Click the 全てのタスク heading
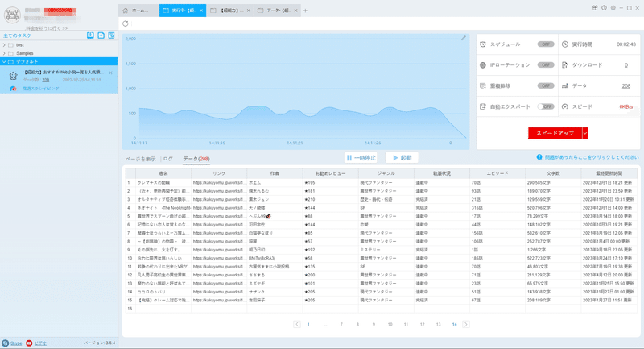The image size is (644, 349). tap(17, 35)
